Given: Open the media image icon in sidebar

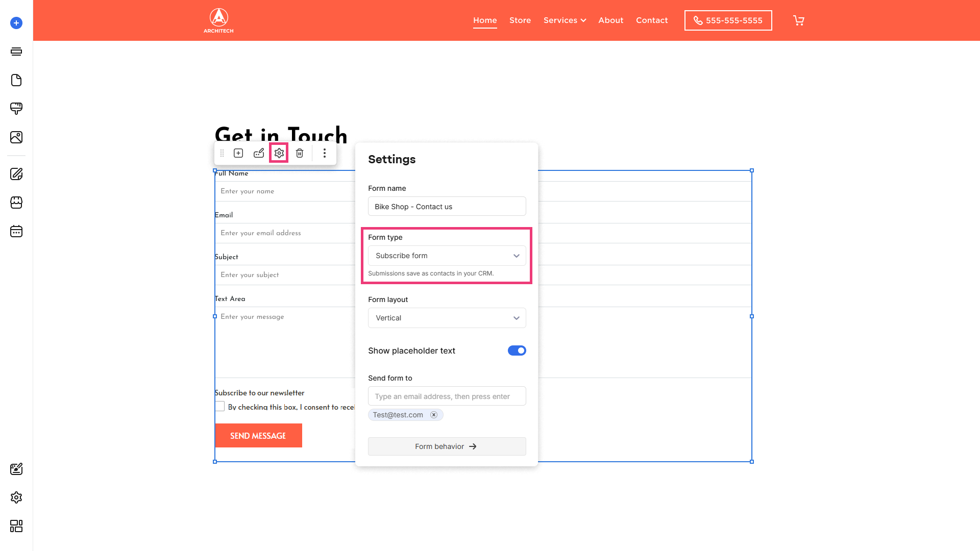Looking at the screenshot, I should tap(16, 137).
